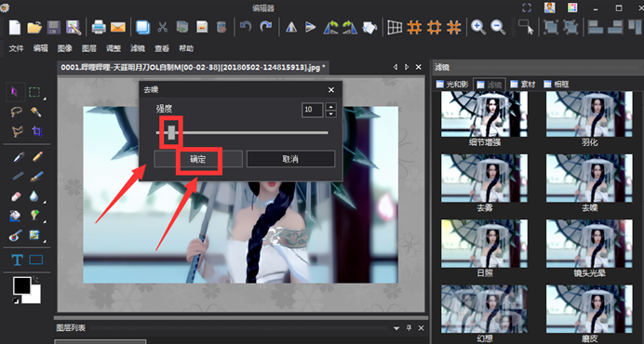Increase 强度 value with up arrow
The width and height of the screenshot is (644, 344).
[330, 106]
